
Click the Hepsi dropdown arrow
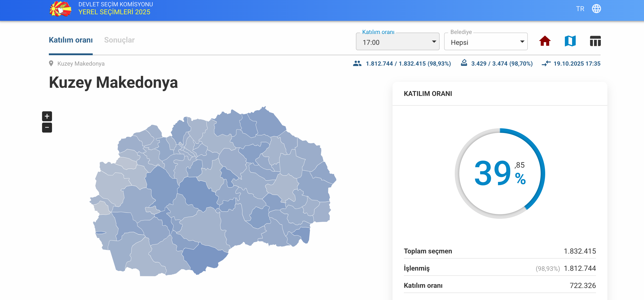(x=522, y=42)
